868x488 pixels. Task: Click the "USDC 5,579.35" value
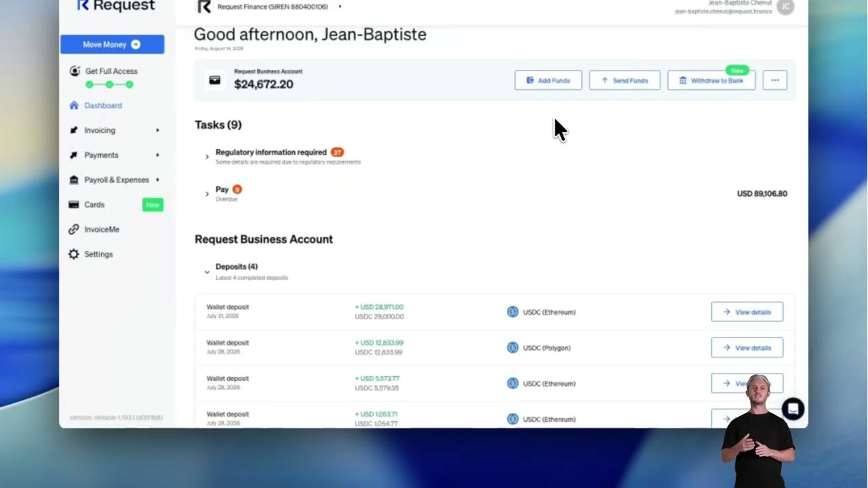tap(376, 388)
